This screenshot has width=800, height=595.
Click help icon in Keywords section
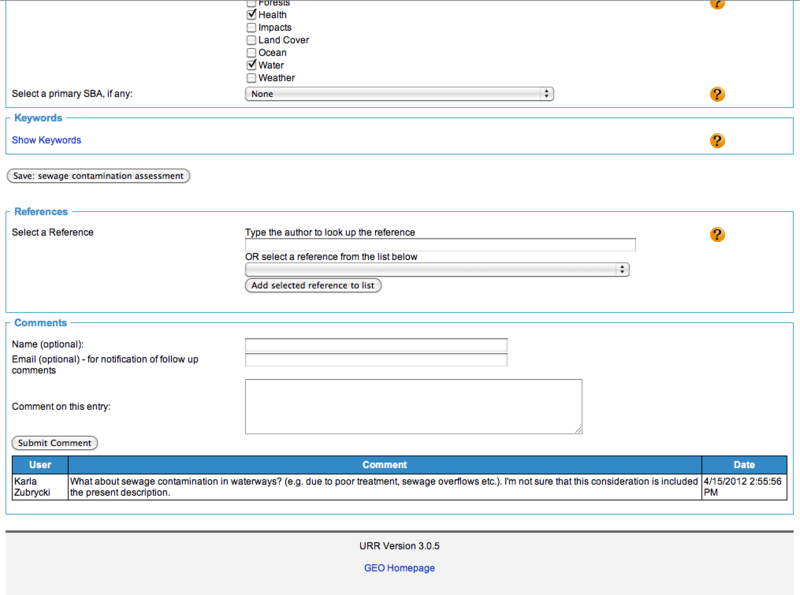(x=717, y=141)
